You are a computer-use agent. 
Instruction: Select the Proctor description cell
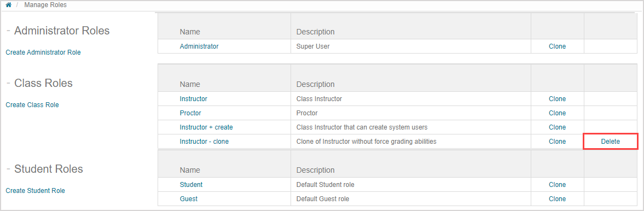[411, 113]
